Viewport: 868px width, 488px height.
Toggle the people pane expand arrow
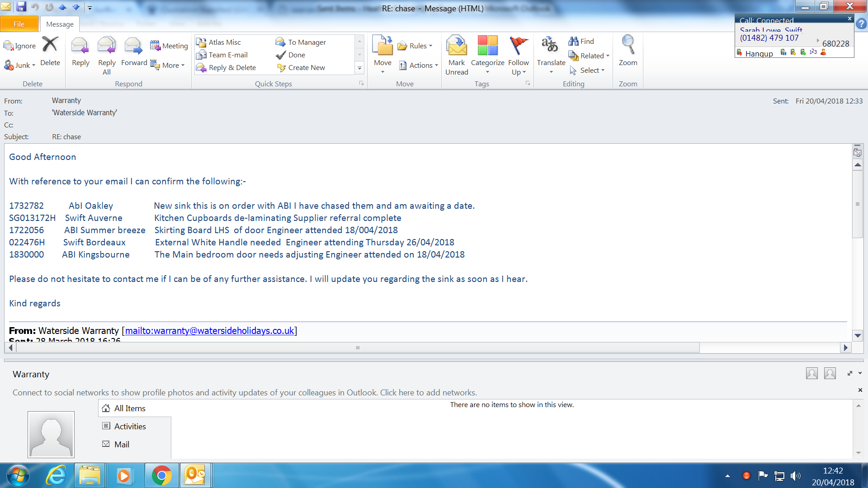850,373
